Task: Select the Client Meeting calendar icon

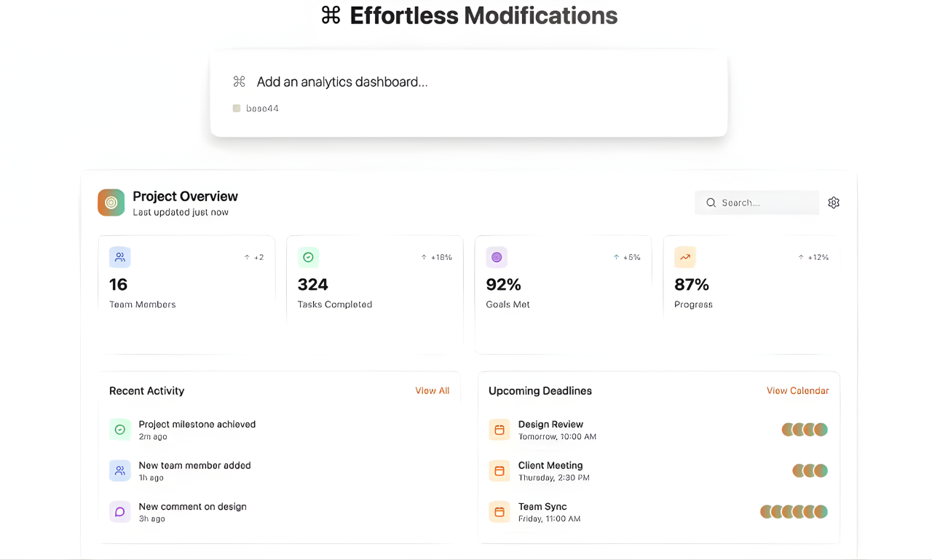Action: (499, 470)
